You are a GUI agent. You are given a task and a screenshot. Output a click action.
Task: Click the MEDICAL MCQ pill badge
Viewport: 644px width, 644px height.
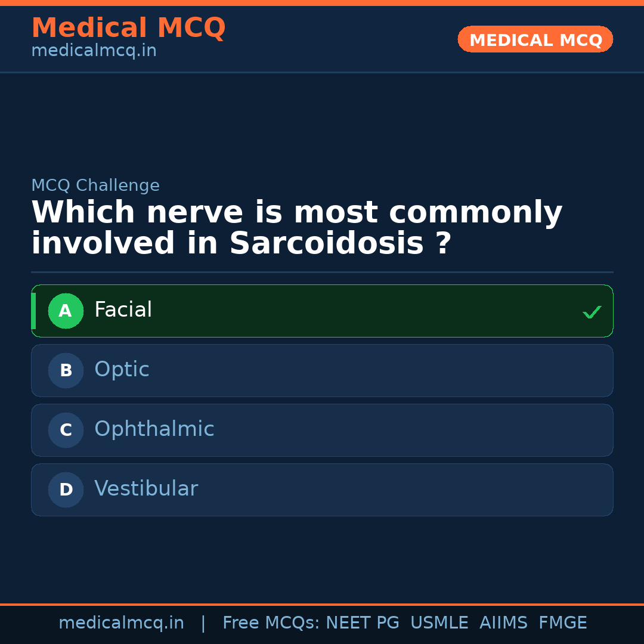click(535, 39)
